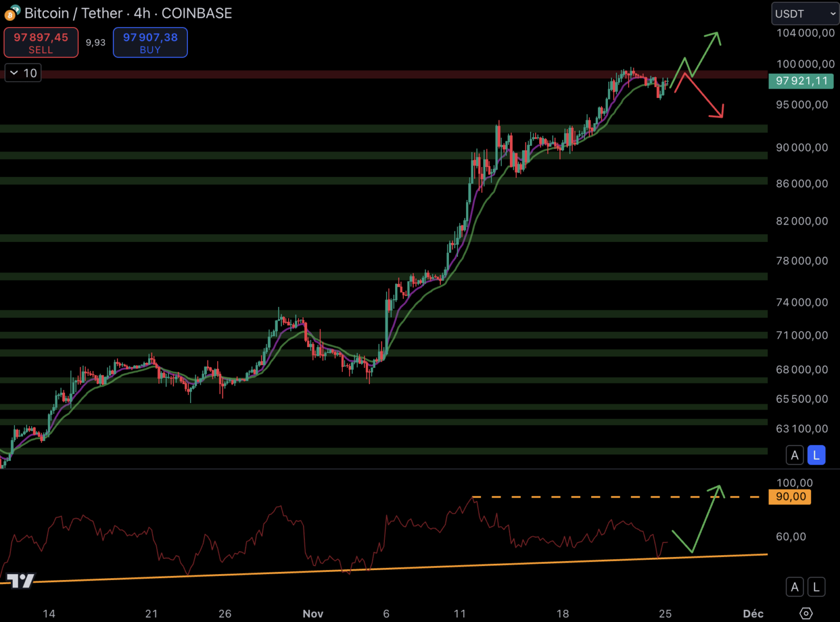Open chart settings gear icon
The height and width of the screenshot is (622, 840).
806,613
